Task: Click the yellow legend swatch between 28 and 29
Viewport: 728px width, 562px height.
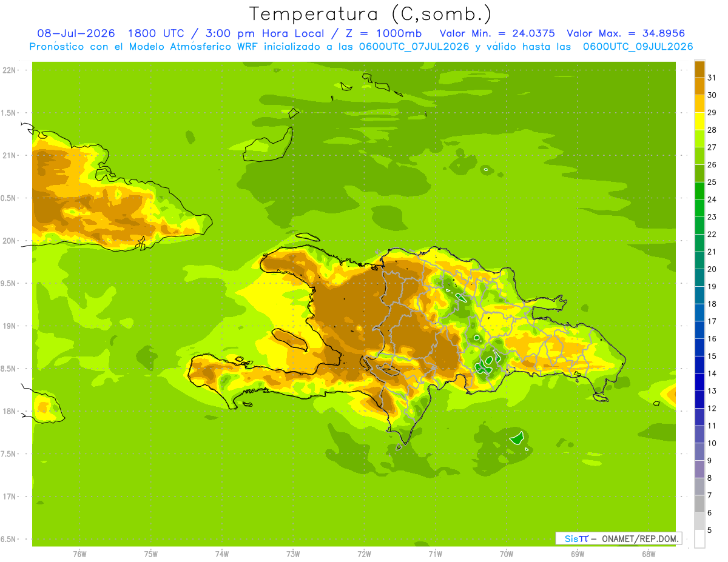Action: (x=699, y=121)
